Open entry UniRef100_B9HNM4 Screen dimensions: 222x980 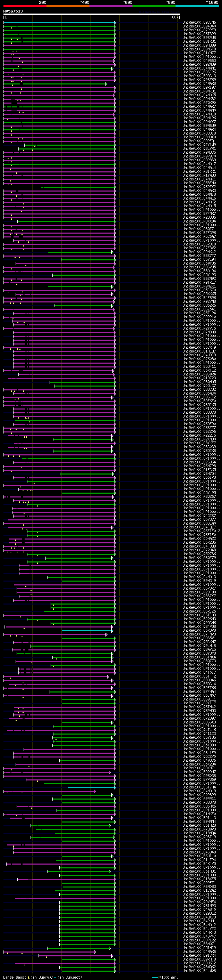click(199, 822)
